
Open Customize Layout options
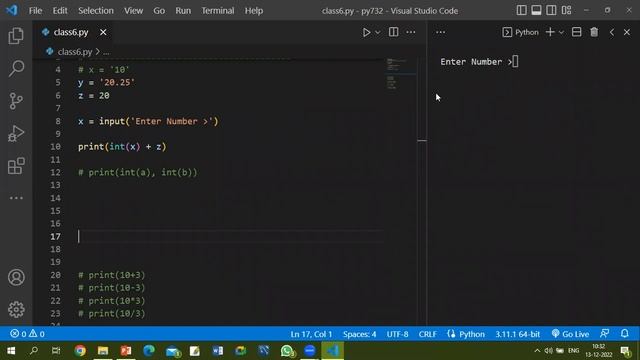[566, 10]
